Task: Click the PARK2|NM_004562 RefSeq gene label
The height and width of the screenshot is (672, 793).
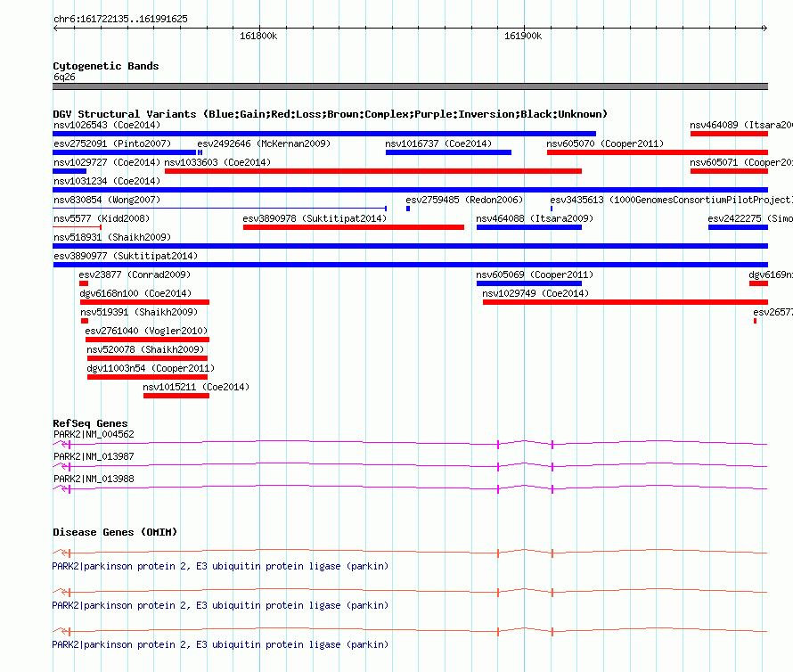Action: [94, 435]
